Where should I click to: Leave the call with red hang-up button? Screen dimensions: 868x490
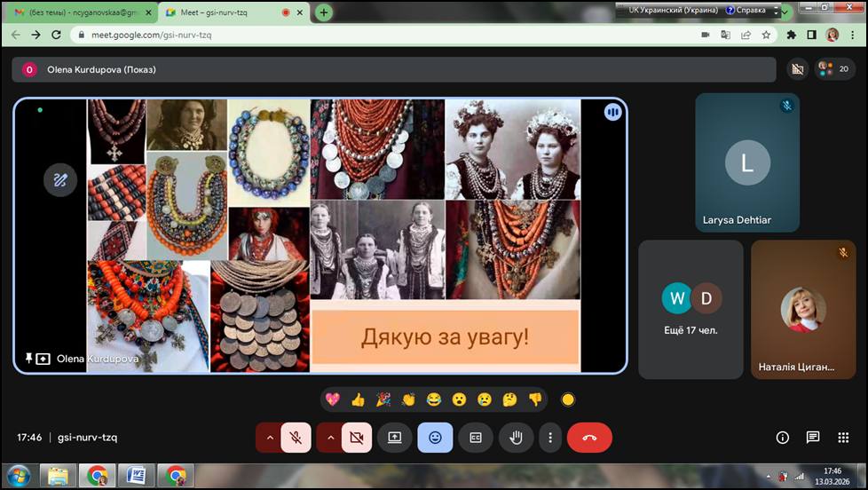coord(589,438)
